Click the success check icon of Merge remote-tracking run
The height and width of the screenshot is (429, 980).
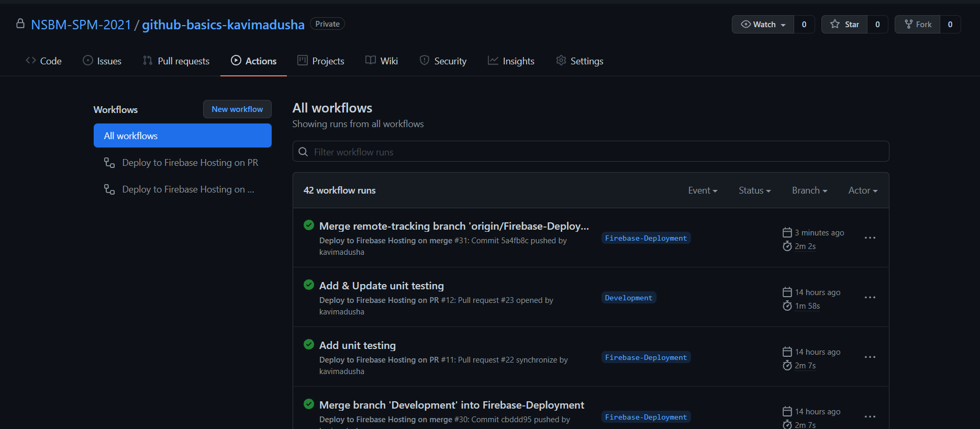pyautogui.click(x=309, y=225)
